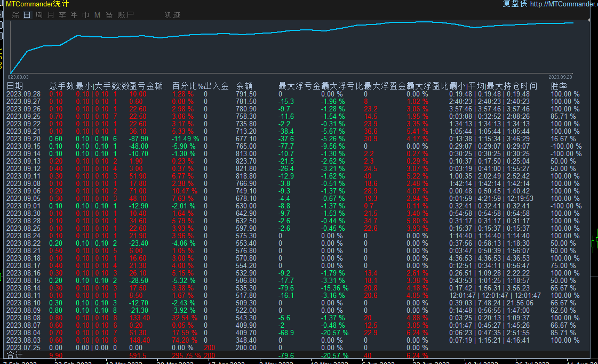Image resolution: width=598 pixels, height=364 pixels.
Task: Click the 复盘侠 label at top right
Action: [514, 4]
